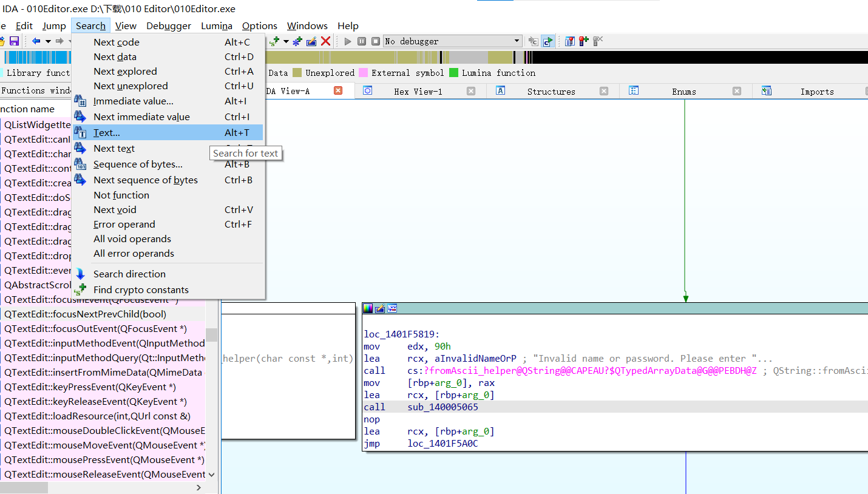
Task: Click the Lumina function green swatch
Action: [x=454, y=73]
